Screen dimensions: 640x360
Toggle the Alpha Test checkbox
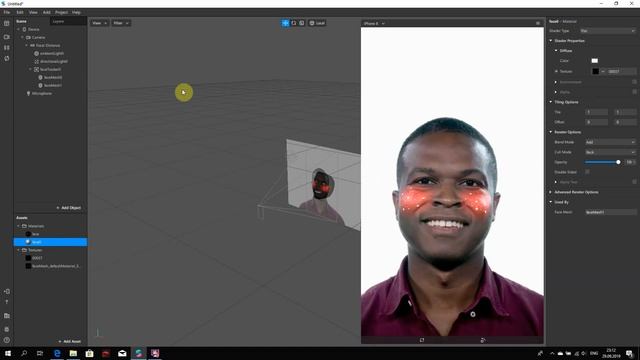(x=634, y=182)
